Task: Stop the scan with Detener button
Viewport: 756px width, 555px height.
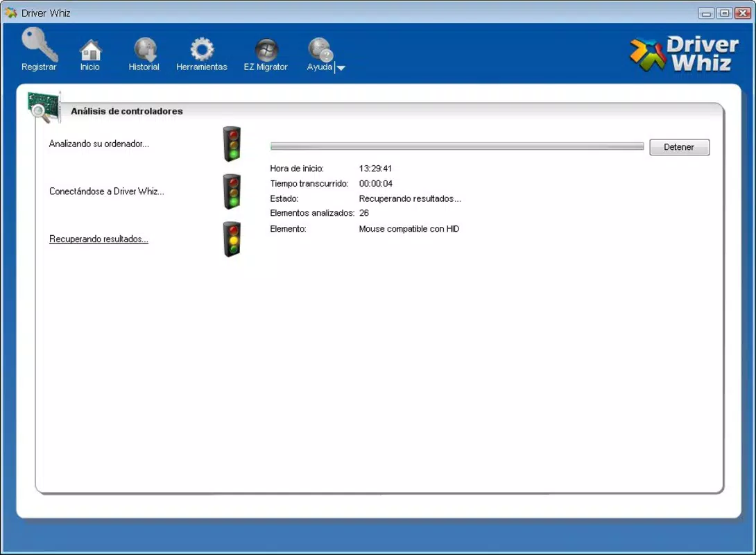Action: 679,147
